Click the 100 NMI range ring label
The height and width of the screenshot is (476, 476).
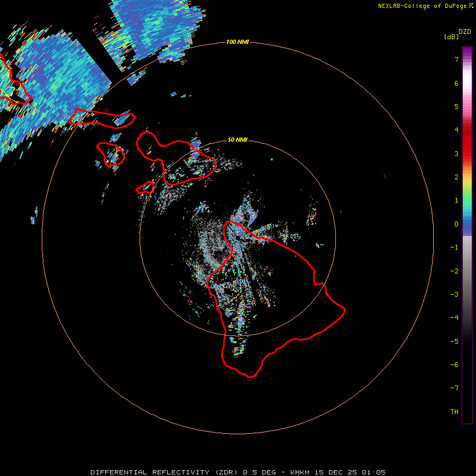pos(237,42)
